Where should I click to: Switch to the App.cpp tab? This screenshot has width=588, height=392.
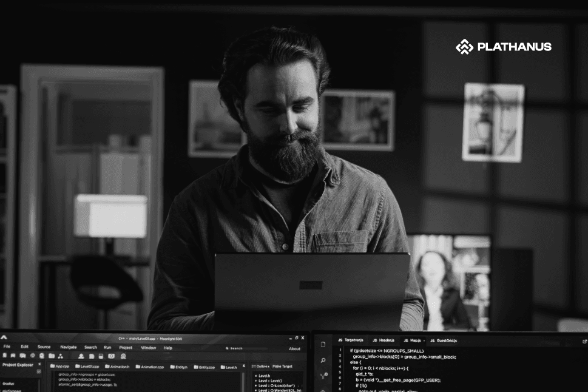60,367
